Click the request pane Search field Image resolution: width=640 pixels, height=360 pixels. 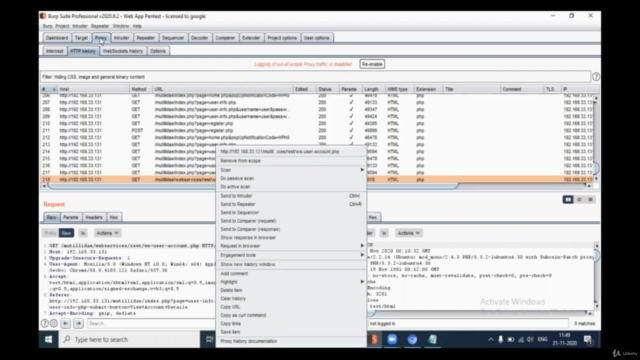[151, 323]
